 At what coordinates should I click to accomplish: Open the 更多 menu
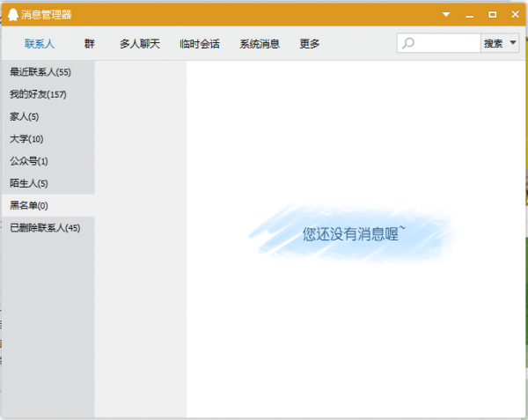pos(310,44)
